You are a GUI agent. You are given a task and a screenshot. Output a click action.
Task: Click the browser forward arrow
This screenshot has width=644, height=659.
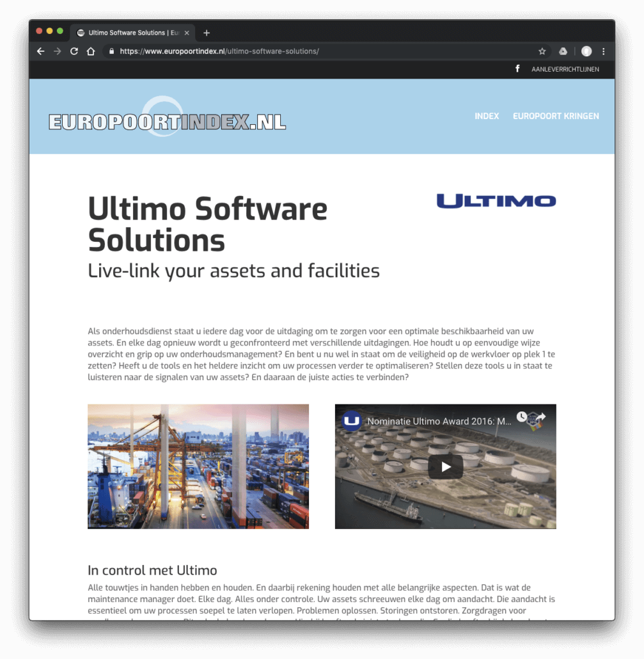point(58,51)
